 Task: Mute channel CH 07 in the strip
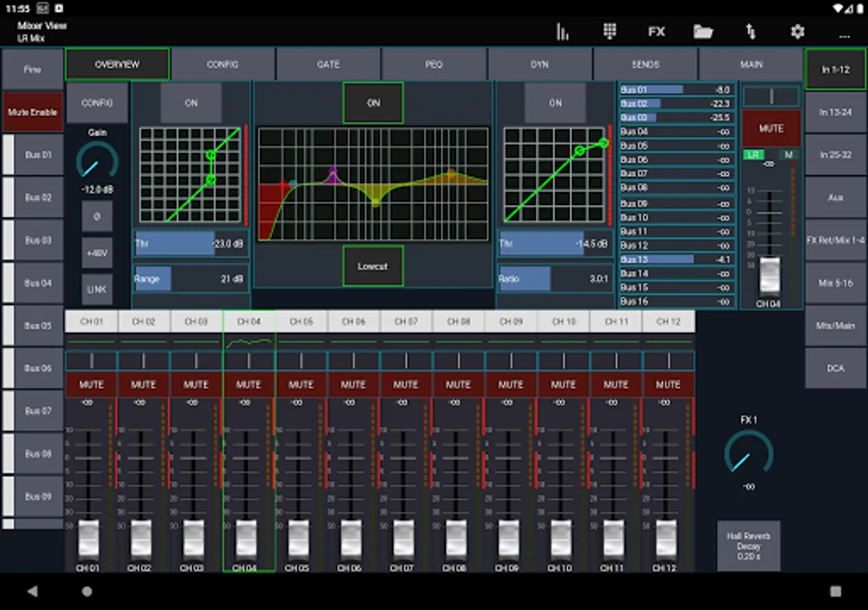coord(406,384)
